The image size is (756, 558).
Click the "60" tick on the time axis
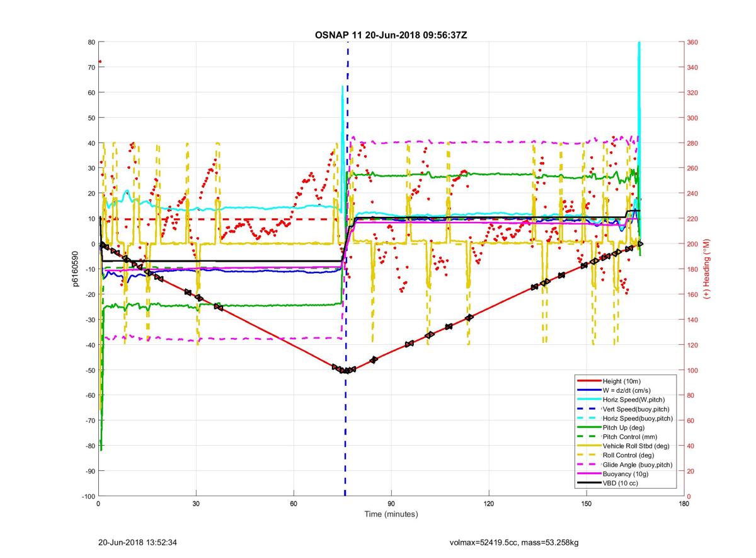point(294,504)
